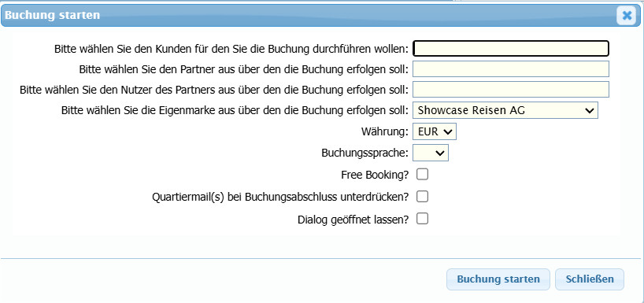Screen dimensions: 644x303
Task: Click the Währung: label
Action: (x=385, y=131)
